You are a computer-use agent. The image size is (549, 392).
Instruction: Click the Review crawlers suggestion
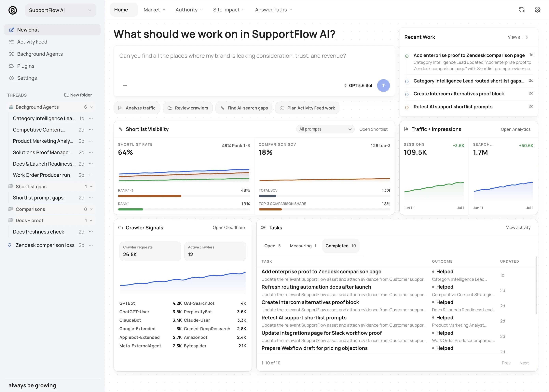pos(188,108)
